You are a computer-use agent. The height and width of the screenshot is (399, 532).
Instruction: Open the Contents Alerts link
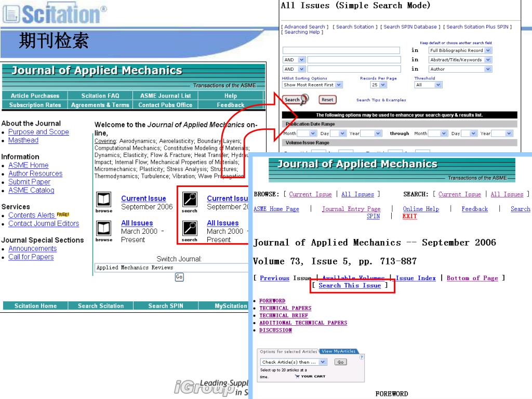(32, 215)
